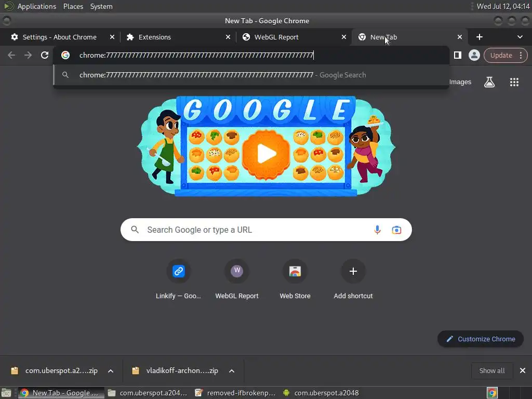The image size is (532, 399).
Task: Open the Google apps grid
Action: click(514, 82)
